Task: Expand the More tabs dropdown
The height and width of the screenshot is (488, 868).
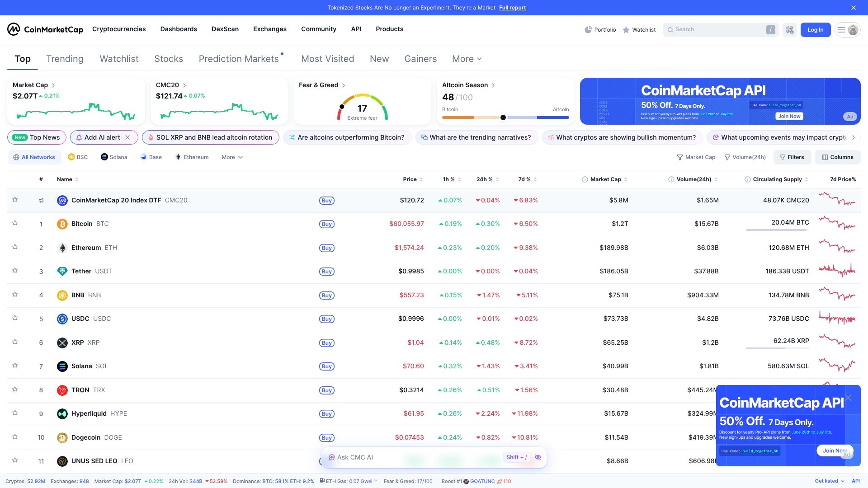Action: [x=467, y=59]
